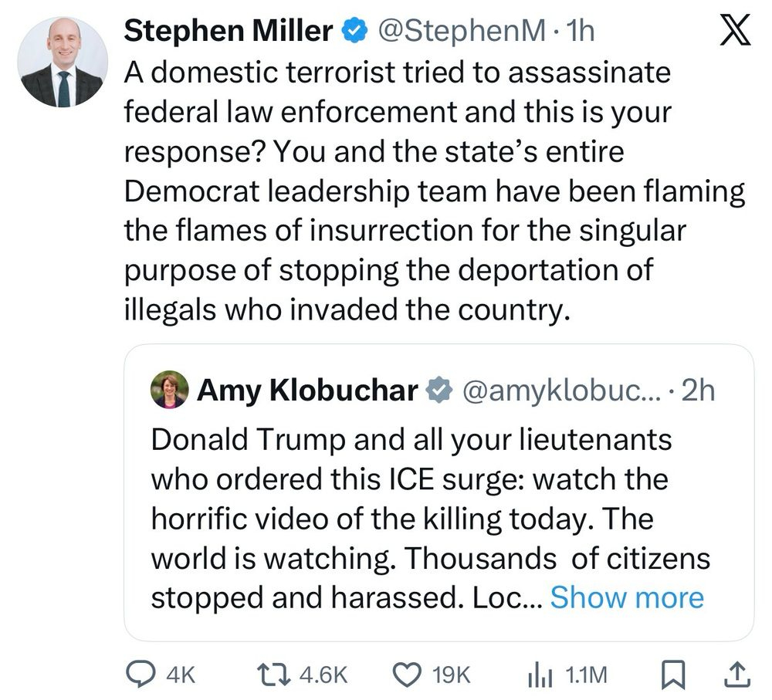Click the 1h post timestamp

click(x=580, y=31)
